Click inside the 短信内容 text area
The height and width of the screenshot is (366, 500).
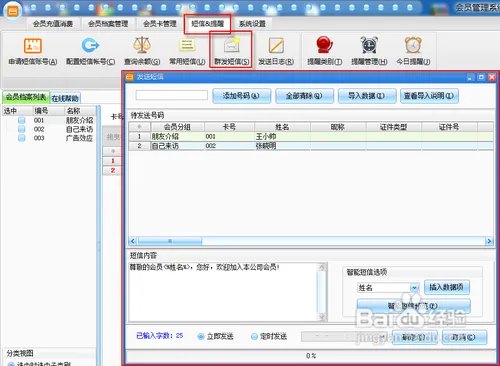pyautogui.click(x=223, y=292)
